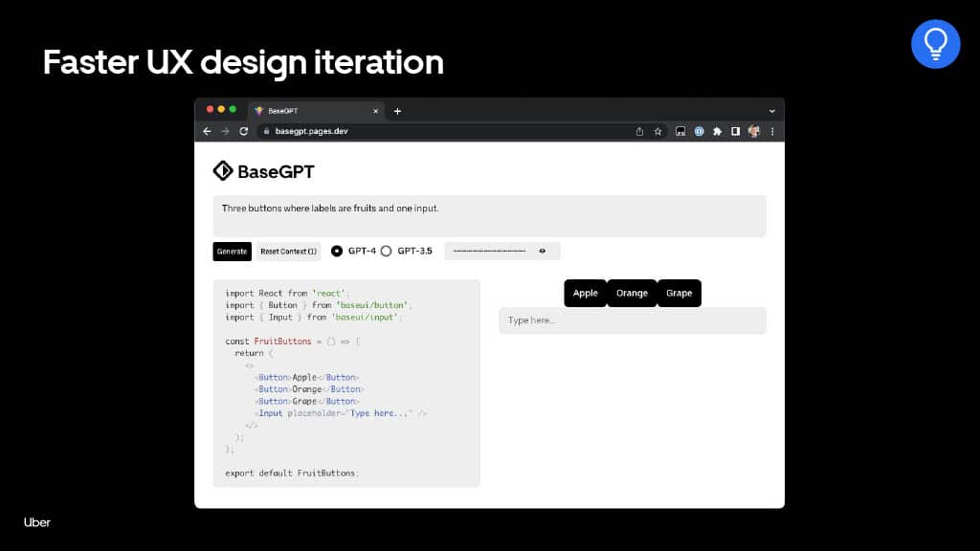Click the Uber logo text
This screenshot has height=551, width=980.
pyautogui.click(x=37, y=522)
